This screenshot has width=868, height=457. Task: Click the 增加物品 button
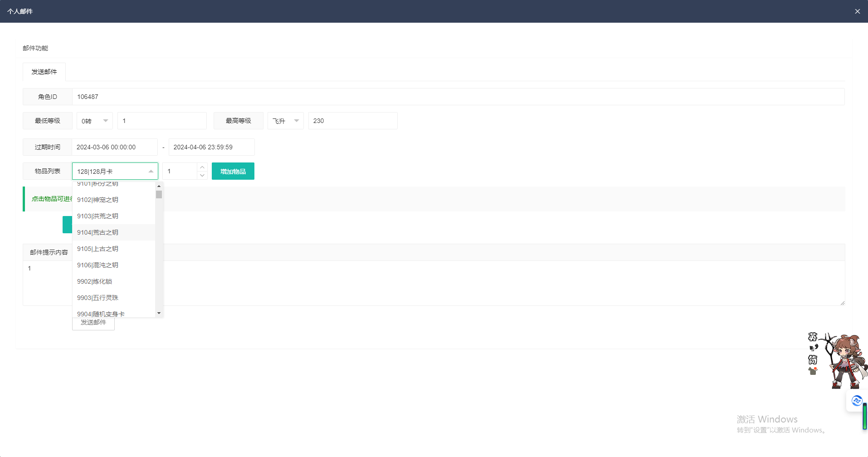pos(233,171)
